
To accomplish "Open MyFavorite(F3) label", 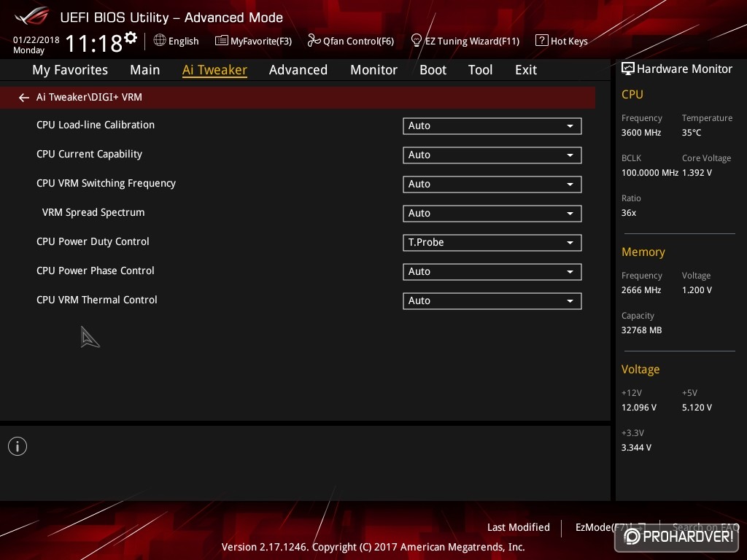I will pyautogui.click(x=261, y=42).
